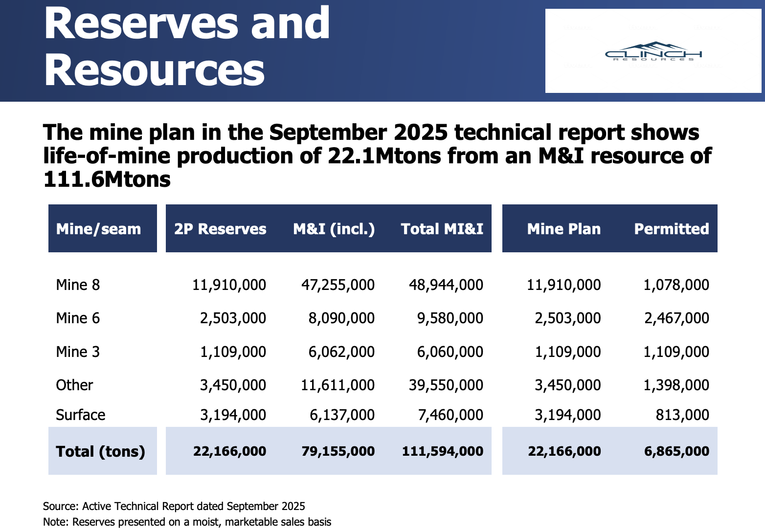This screenshot has width=765, height=532.
Task: Click the M&I (incl.) column header
Action: click(x=334, y=229)
